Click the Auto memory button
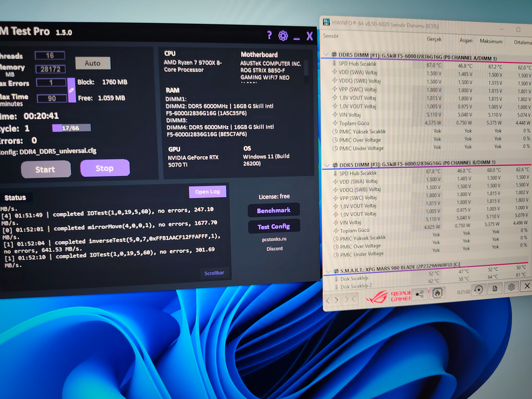 pos(93,63)
